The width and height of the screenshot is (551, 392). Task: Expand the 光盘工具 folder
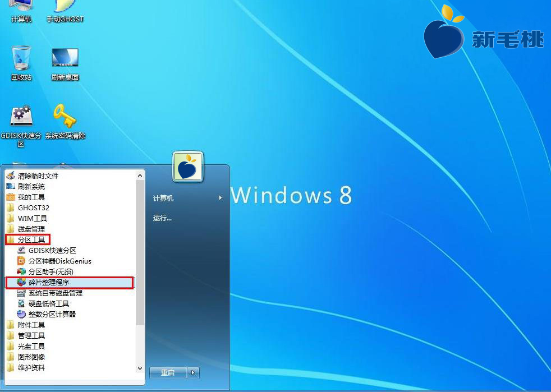pyautogui.click(x=70, y=346)
